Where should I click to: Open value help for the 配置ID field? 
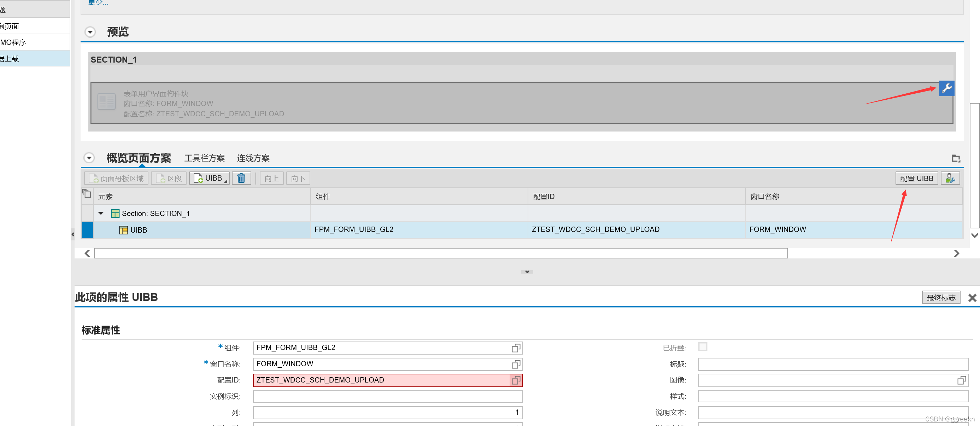pyautogui.click(x=516, y=380)
